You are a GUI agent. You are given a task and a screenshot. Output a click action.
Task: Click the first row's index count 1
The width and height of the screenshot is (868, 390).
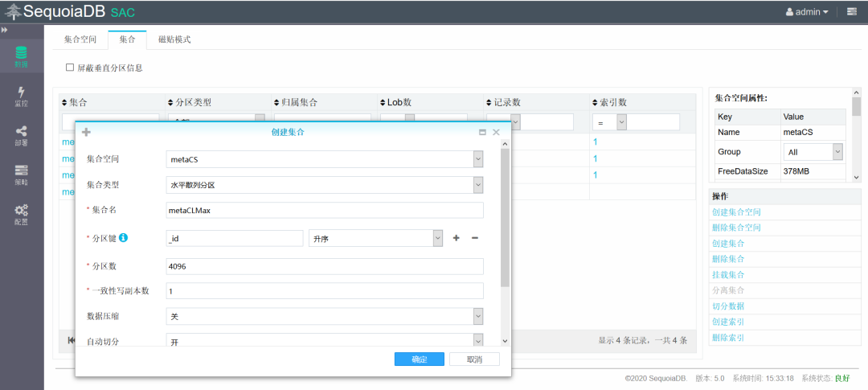pos(595,142)
